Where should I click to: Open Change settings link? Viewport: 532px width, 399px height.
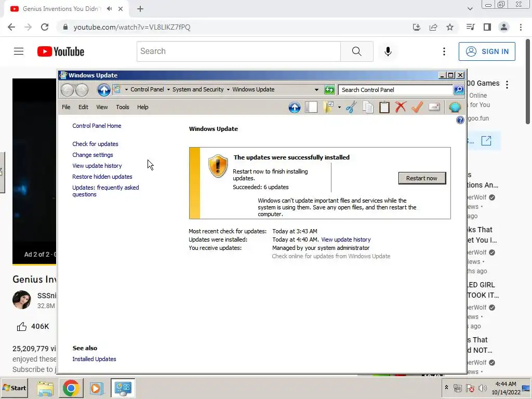92,155
